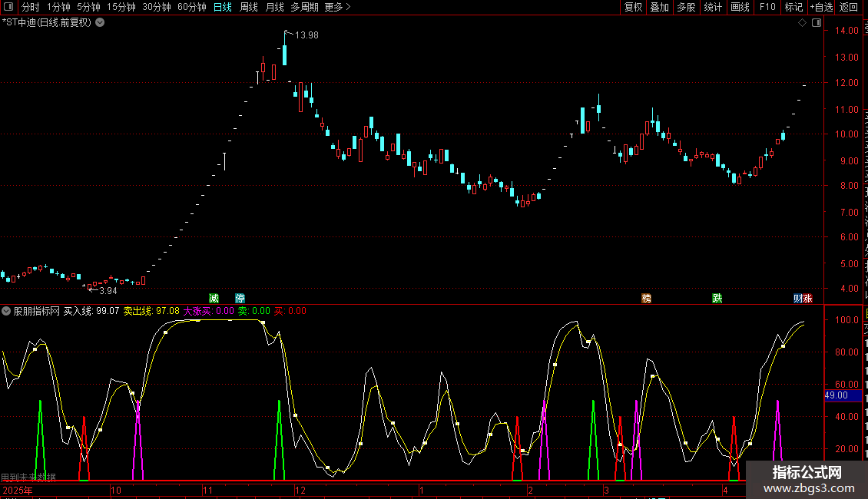Click the green 跌 event marker
Screen dimensions: 868x499
[x=717, y=298]
